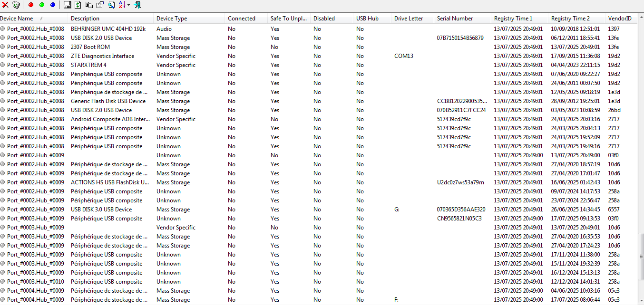This screenshot has width=644, height=305.
Task: Select the Generic Flash Disk USB Device description
Action: 108,101
